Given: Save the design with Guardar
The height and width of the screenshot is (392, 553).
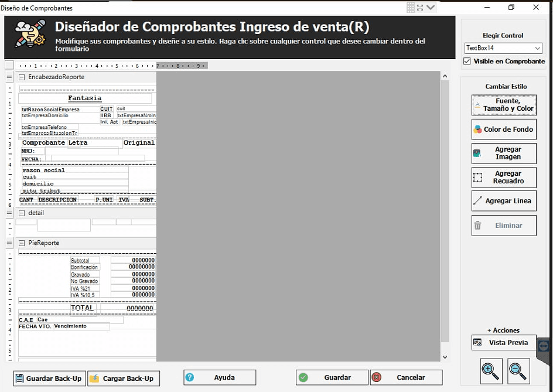Looking at the screenshot, I should (x=332, y=377).
